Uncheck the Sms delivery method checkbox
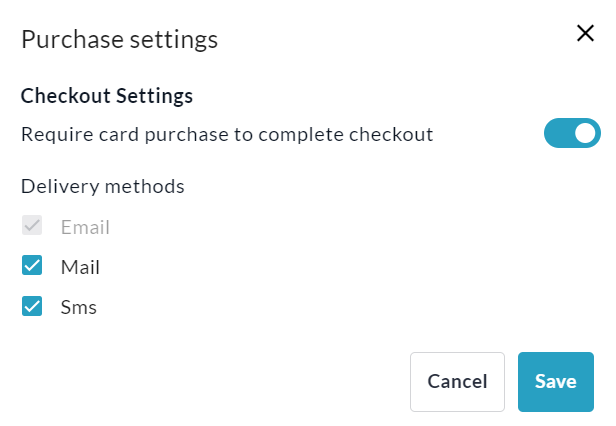The height and width of the screenshot is (426, 616). (32, 306)
